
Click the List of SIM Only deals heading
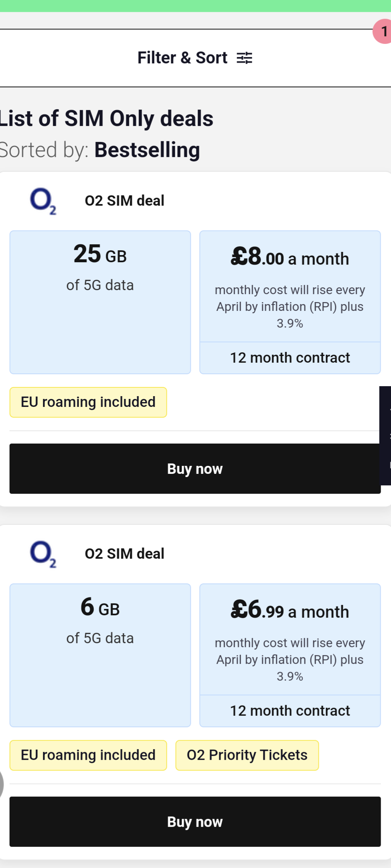pos(107,118)
